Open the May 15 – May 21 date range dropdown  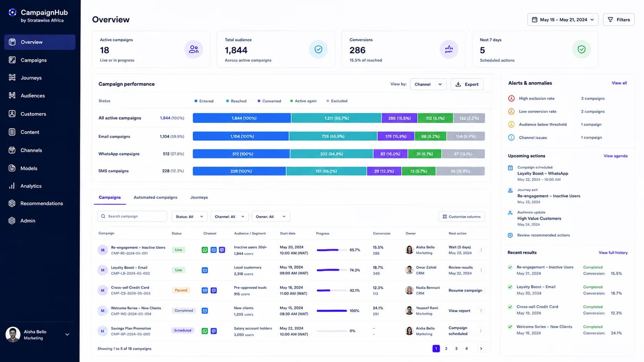pyautogui.click(x=563, y=20)
